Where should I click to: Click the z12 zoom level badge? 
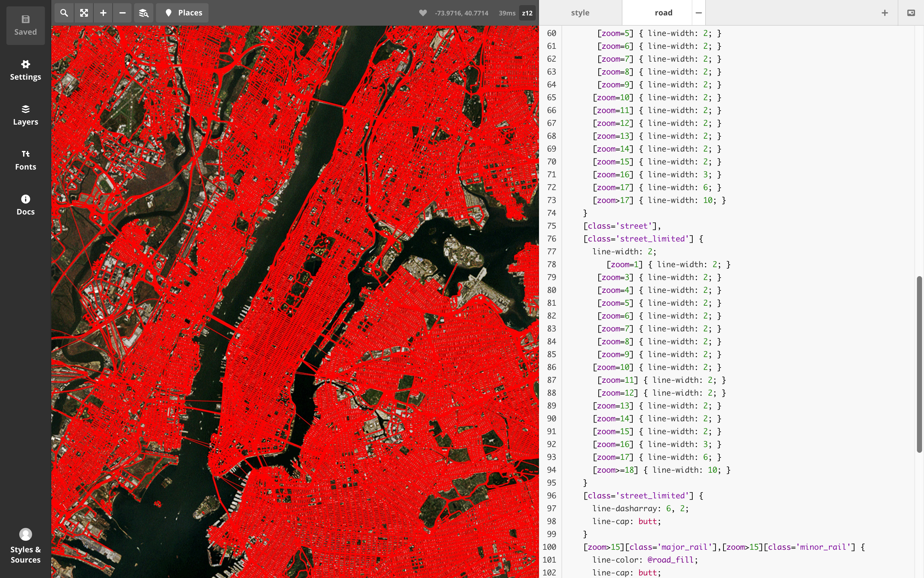pyautogui.click(x=527, y=13)
